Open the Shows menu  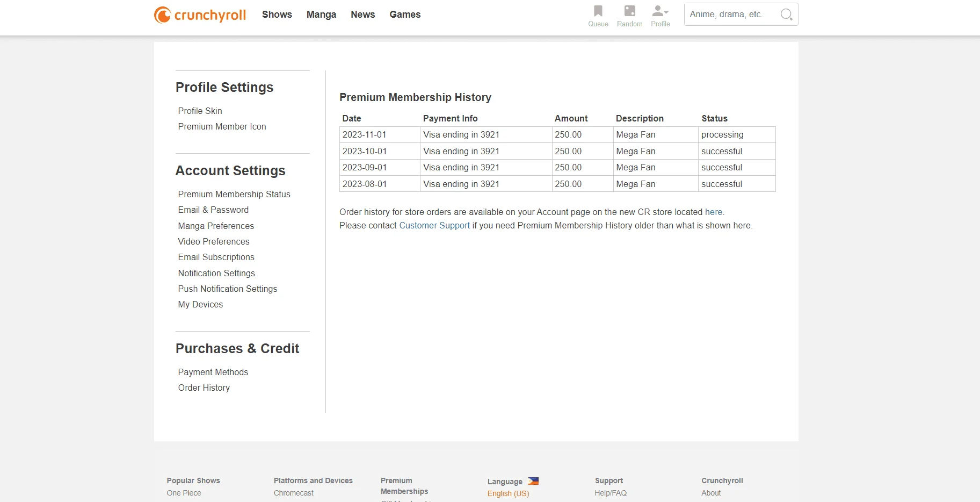point(277,15)
